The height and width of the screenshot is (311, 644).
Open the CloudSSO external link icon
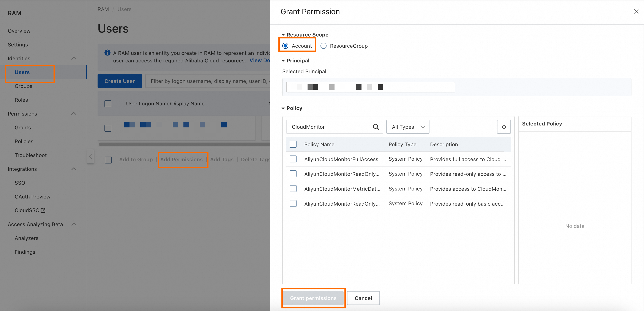pos(43,210)
